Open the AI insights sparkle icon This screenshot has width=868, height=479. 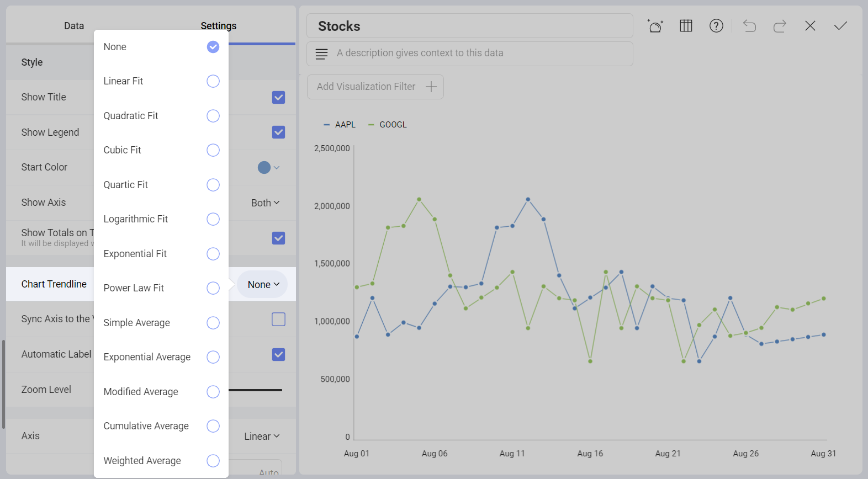tap(655, 26)
